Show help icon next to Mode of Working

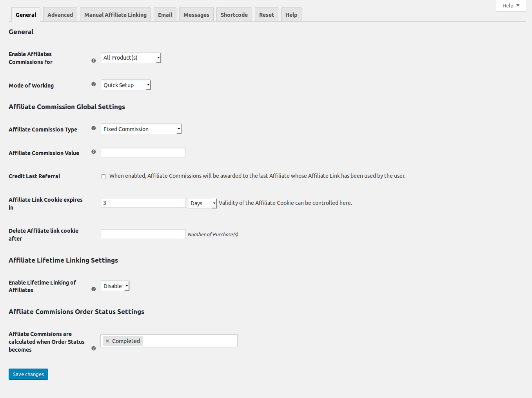(x=93, y=84)
